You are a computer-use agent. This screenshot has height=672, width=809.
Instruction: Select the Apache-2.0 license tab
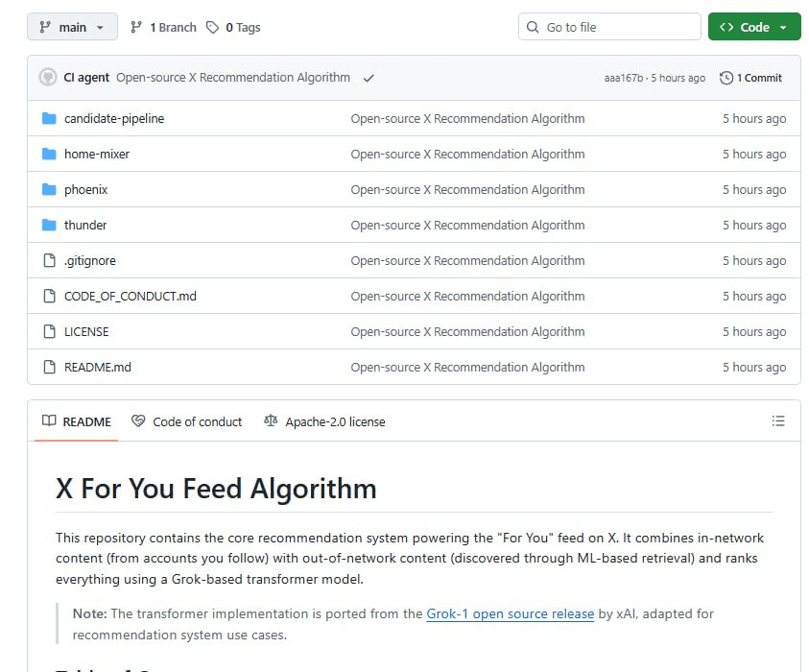pos(324,421)
